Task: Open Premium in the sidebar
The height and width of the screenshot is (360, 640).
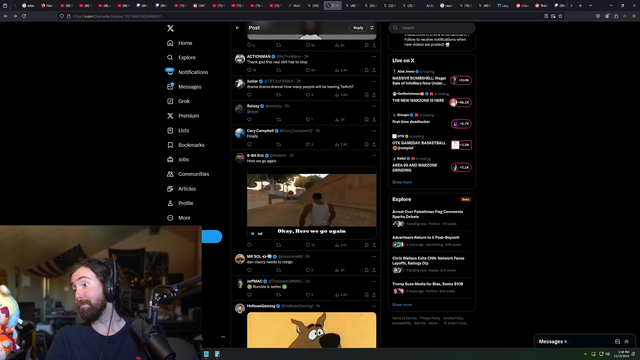Action: [183, 116]
